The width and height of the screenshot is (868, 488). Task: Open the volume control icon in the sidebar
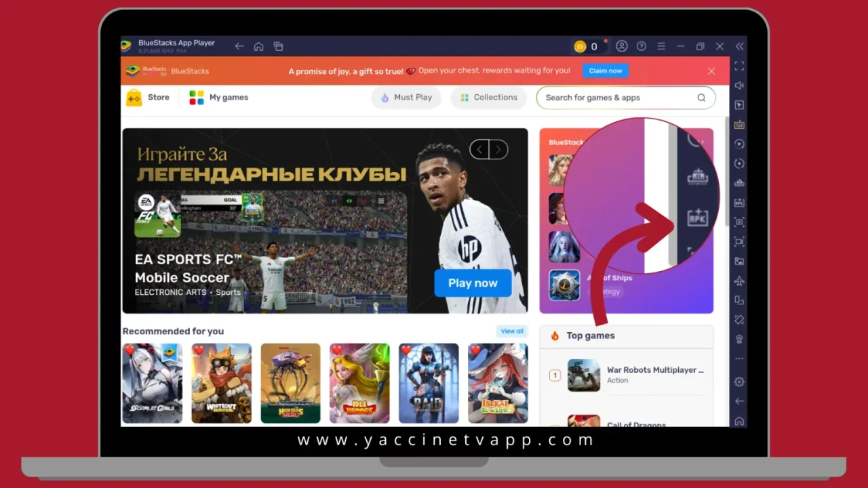click(739, 85)
